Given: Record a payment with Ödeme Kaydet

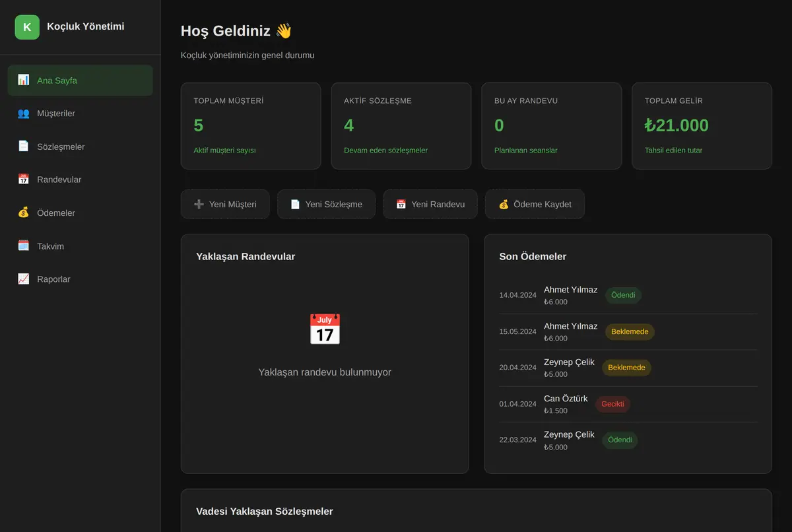Looking at the screenshot, I should [x=535, y=205].
